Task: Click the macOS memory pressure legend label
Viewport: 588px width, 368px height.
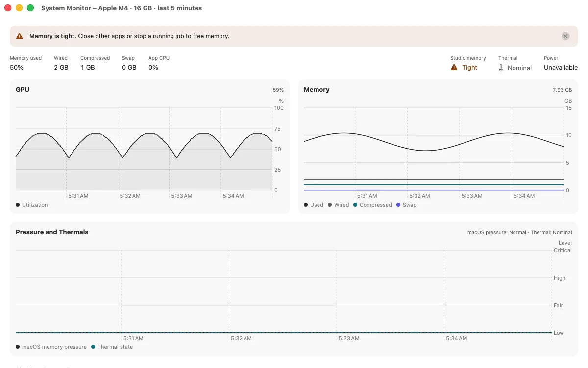Action: [54, 347]
